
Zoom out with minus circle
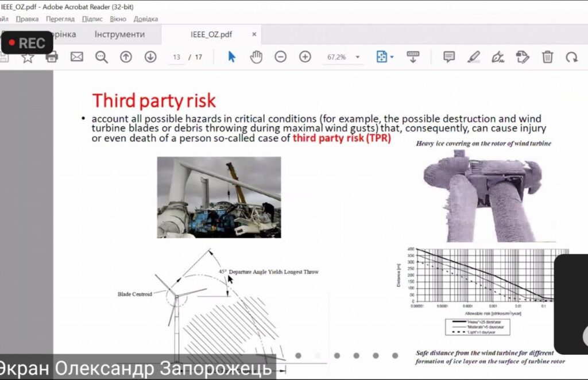click(280, 57)
